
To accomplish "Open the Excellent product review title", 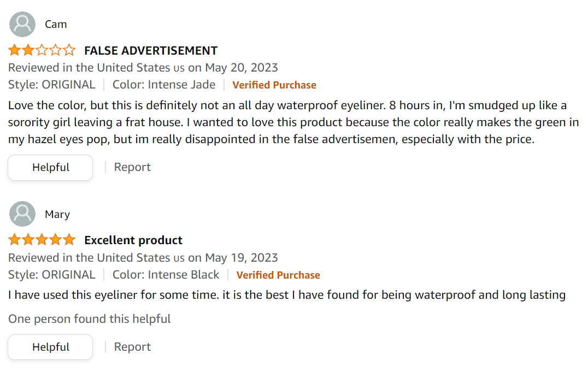I will tap(133, 240).
